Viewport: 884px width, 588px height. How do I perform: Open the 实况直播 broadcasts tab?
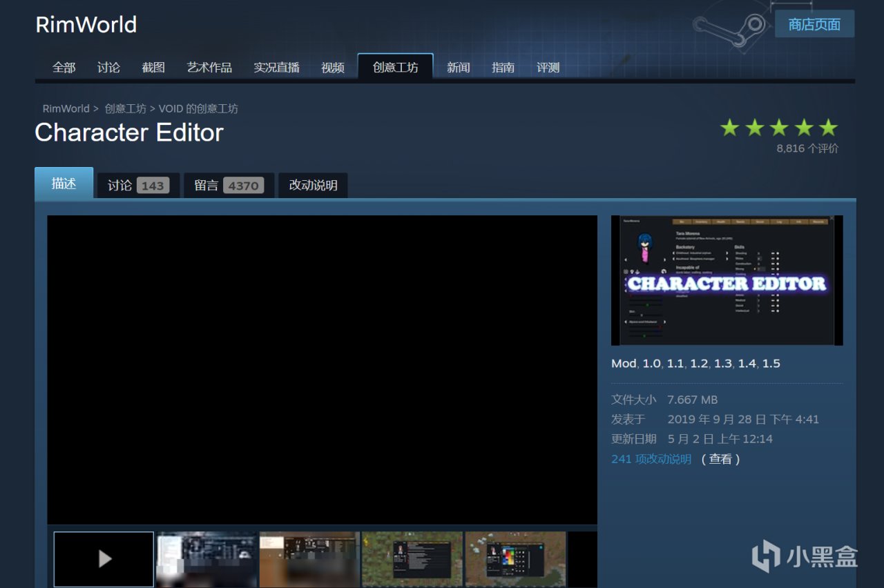[276, 68]
